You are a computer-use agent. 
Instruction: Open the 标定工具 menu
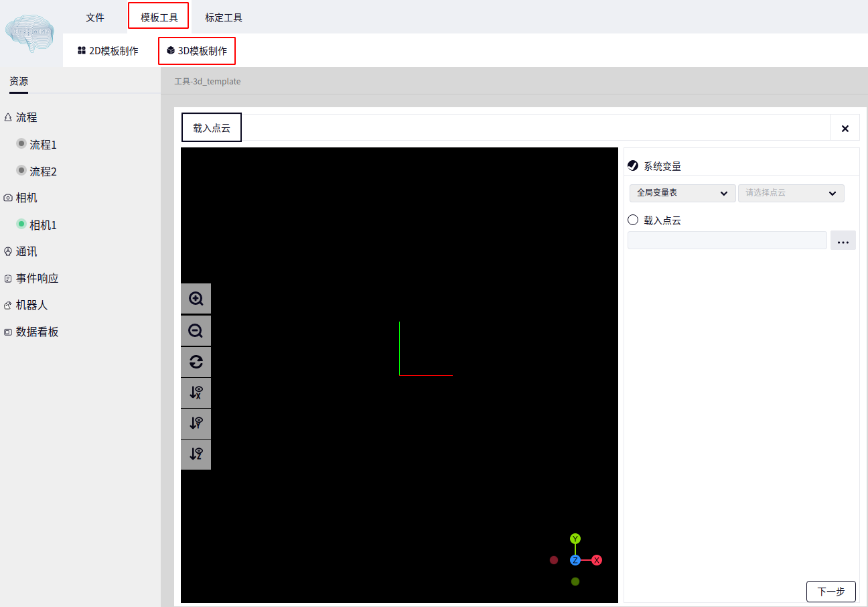click(x=224, y=17)
